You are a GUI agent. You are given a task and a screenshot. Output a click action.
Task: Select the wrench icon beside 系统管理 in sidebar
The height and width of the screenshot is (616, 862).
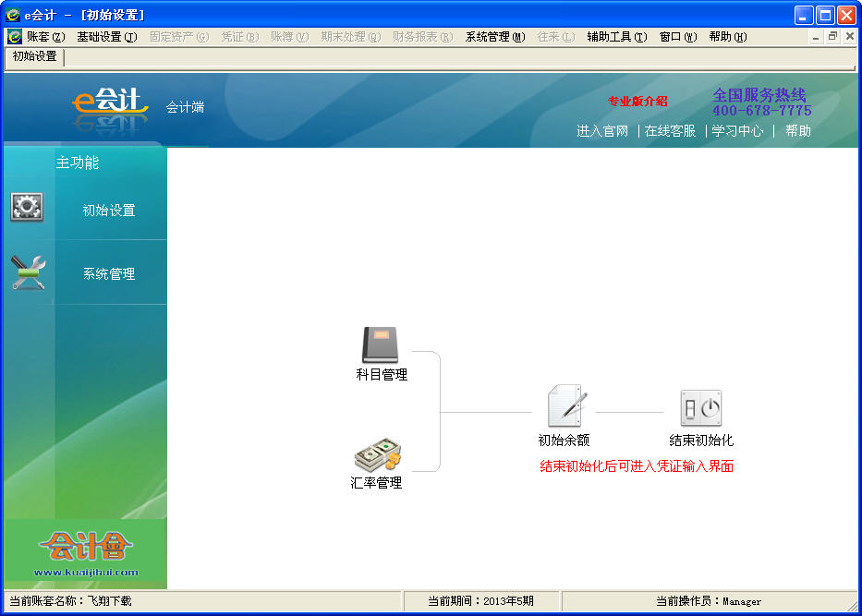pos(27,272)
